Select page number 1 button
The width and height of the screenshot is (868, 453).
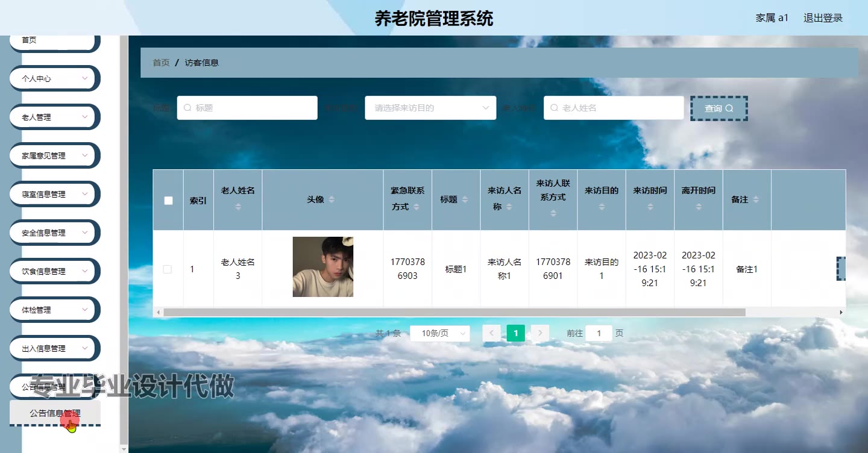(x=516, y=333)
